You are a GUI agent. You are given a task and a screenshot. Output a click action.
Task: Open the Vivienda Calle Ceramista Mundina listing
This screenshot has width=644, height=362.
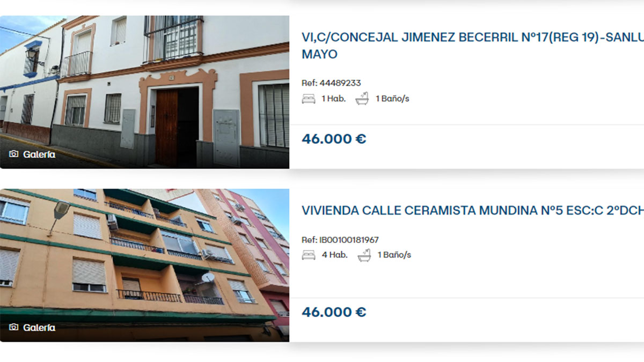click(473, 210)
